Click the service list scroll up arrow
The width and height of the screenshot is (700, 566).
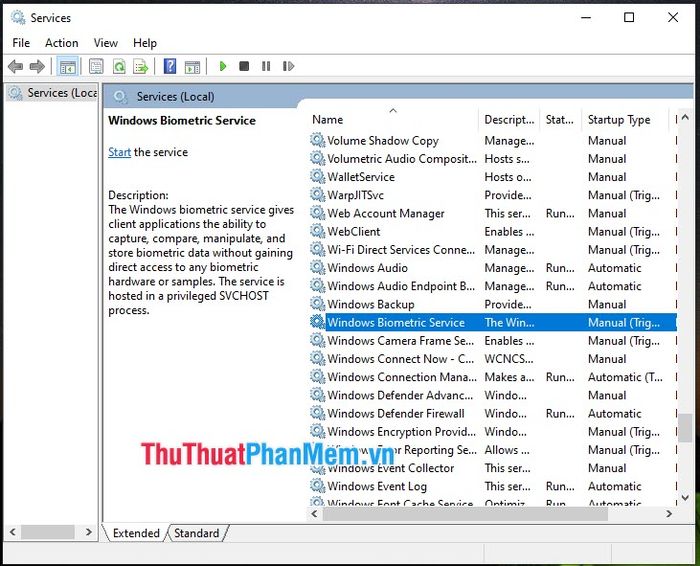point(685,118)
